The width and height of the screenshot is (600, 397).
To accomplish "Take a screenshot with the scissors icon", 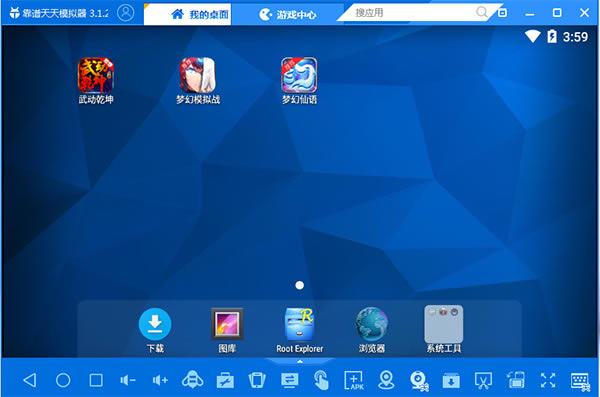I will click(x=484, y=381).
